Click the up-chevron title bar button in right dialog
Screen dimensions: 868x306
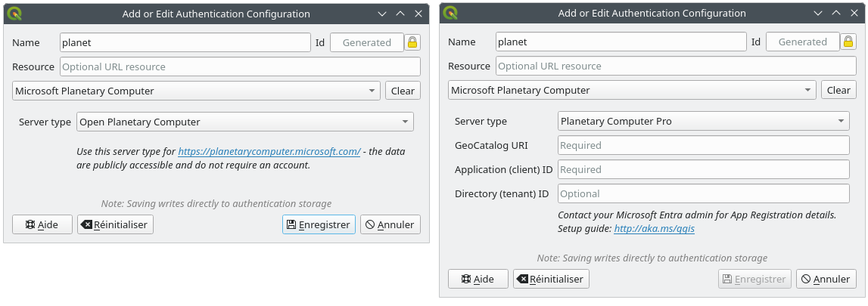coord(836,13)
